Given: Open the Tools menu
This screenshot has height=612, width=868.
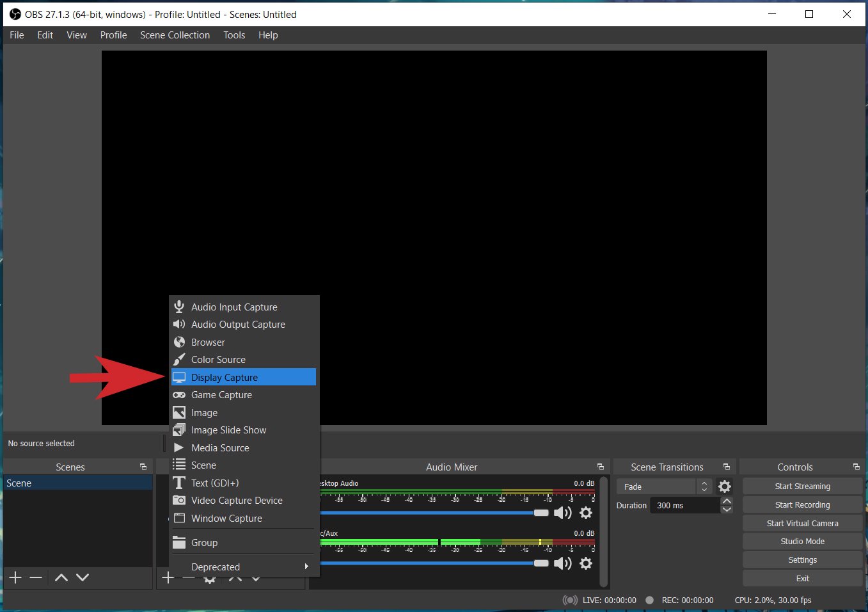Looking at the screenshot, I should [233, 35].
